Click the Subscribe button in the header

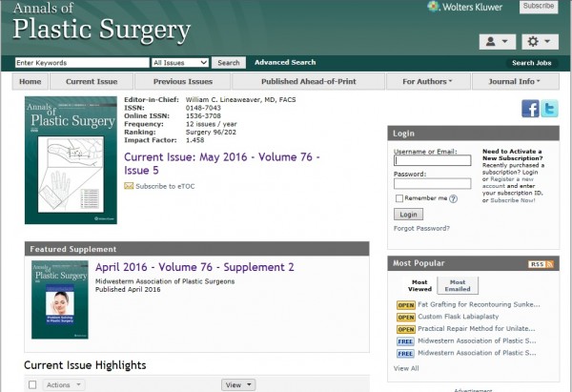click(x=539, y=7)
